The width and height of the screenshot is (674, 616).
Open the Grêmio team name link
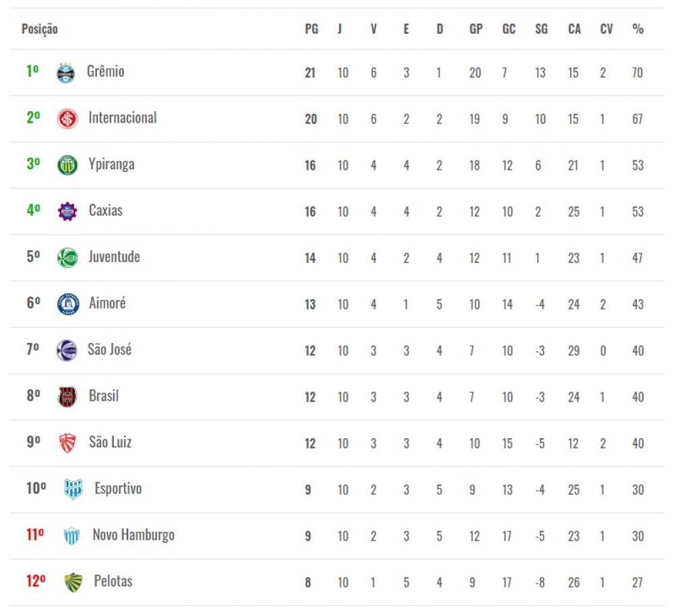pyautogui.click(x=106, y=71)
